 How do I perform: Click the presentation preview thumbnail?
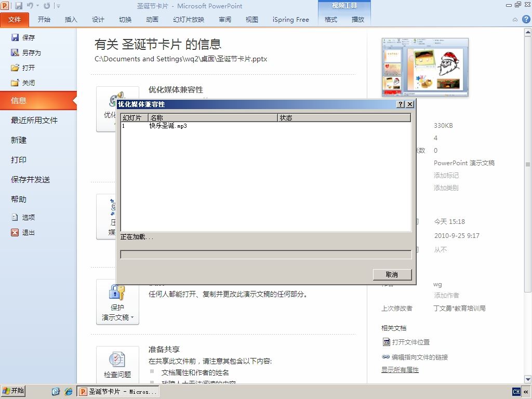tap(425, 67)
